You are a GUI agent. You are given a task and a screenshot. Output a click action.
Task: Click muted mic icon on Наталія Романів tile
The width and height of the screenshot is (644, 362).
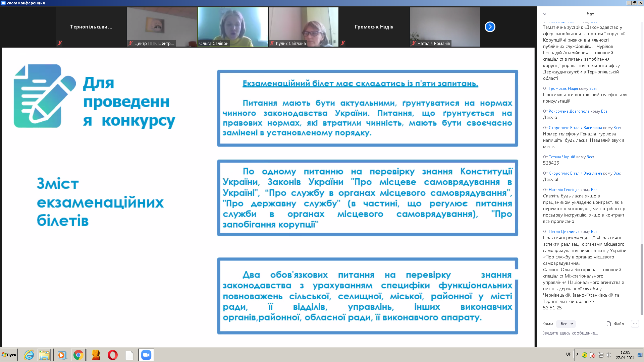[414, 43]
